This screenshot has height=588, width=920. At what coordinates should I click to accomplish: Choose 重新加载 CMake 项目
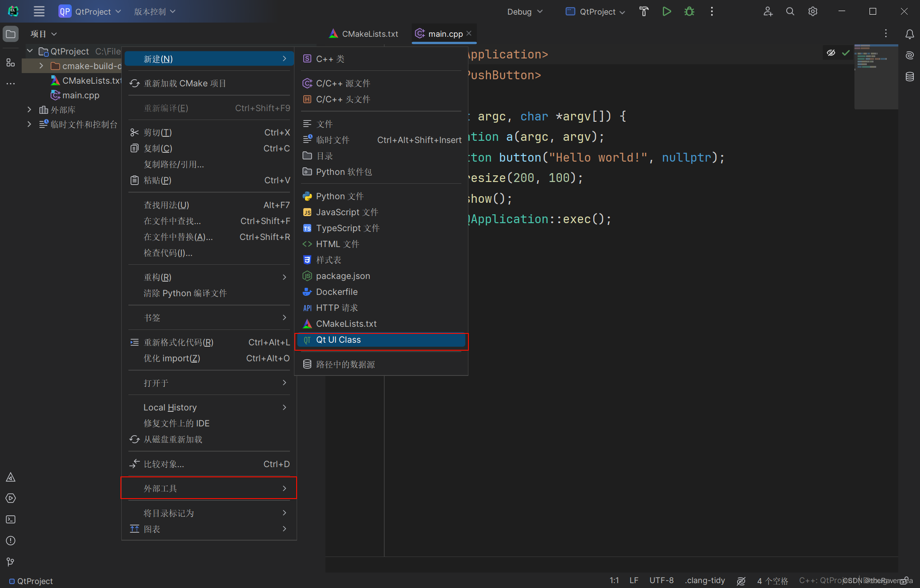tap(209, 83)
